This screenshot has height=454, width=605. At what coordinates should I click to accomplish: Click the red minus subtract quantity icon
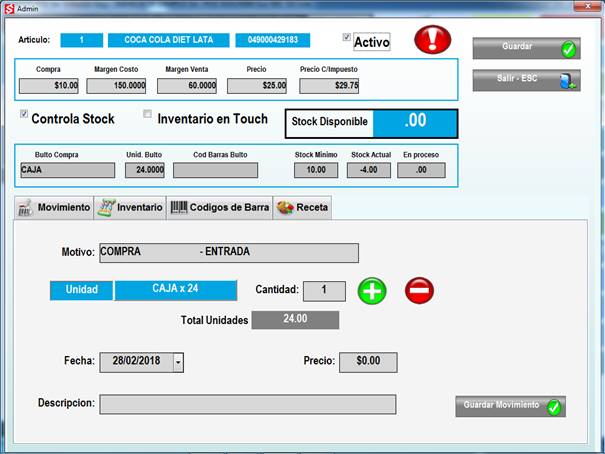tap(419, 290)
